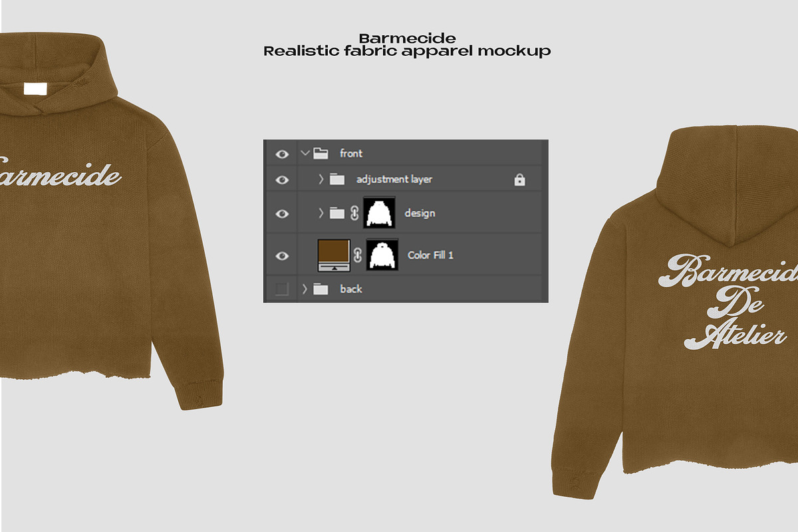Select the 'front' layer name

[x=351, y=154]
